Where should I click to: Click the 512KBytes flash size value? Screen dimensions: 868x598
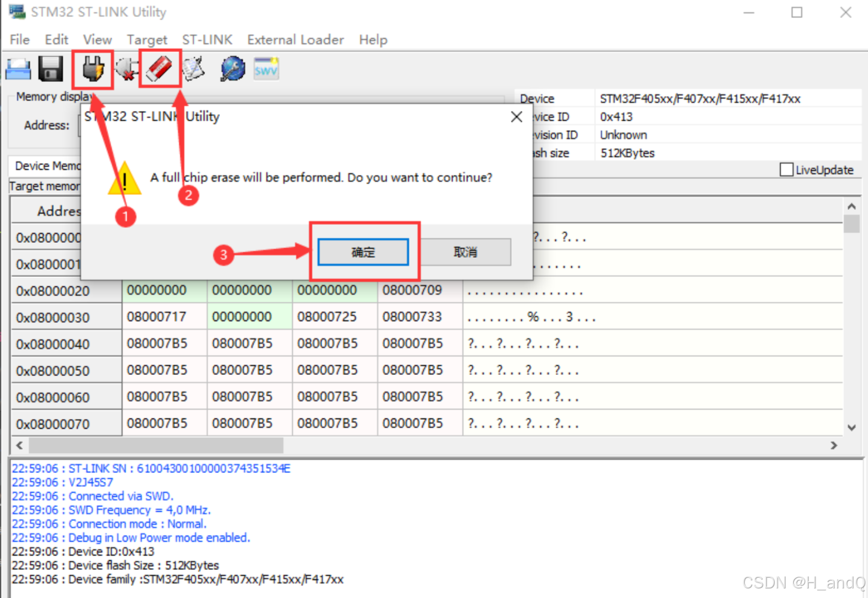(x=627, y=153)
